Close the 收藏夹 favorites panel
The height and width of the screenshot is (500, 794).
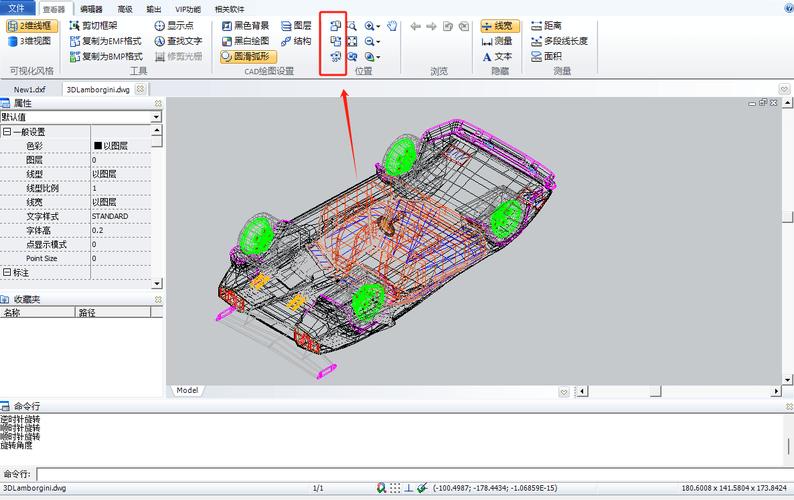[x=158, y=299]
